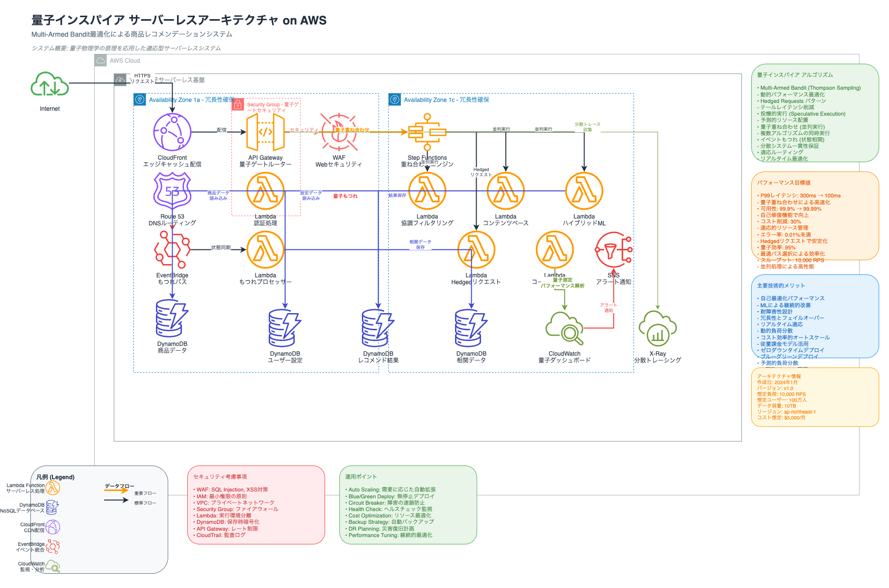Click the アーキテクチャ情報 heading
This screenshot has height=588, width=889.
click(779, 376)
